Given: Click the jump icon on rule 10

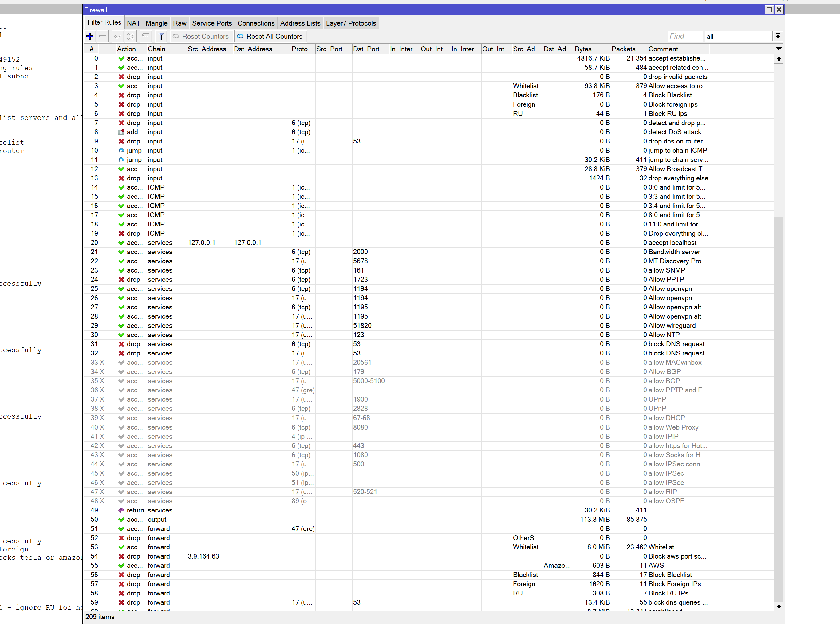Looking at the screenshot, I should [121, 150].
